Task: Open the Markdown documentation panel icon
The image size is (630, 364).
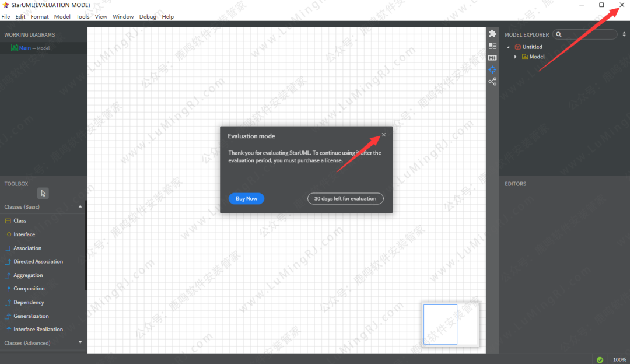Action: point(492,57)
